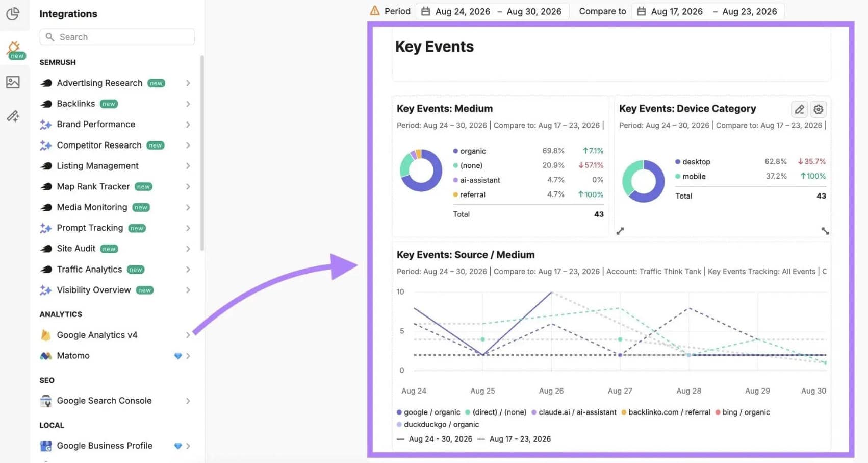The width and height of the screenshot is (868, 463).
Task: Expand the Backlinks chevron
Action: tap(188, 104)
